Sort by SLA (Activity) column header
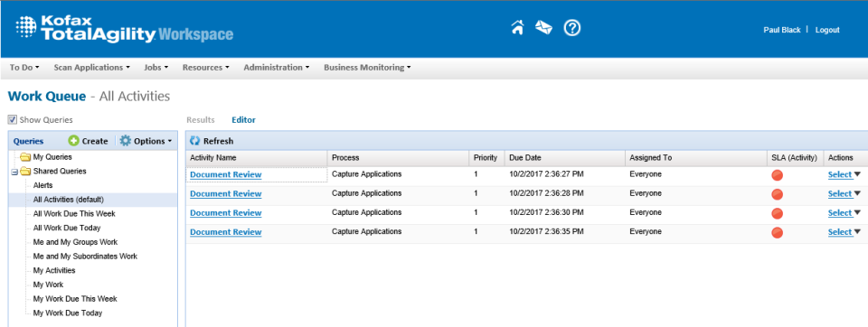This screenshot has height=327, width=868. click(795, 158)
